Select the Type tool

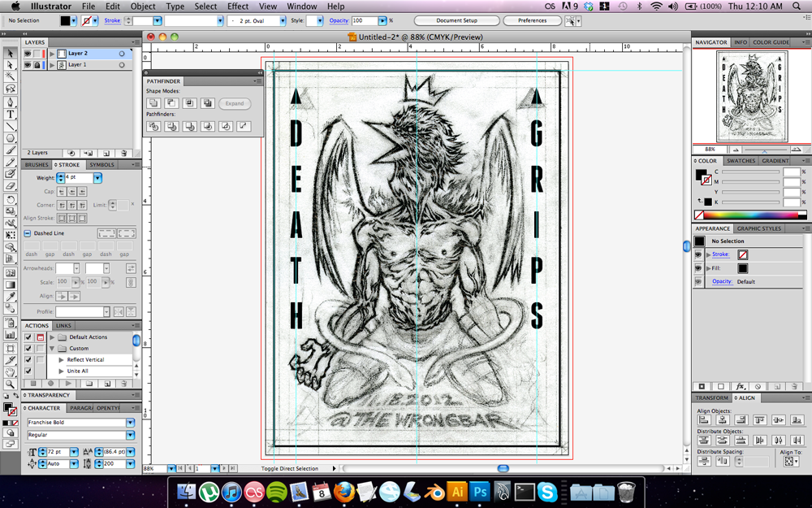click(x=11, y=114)
